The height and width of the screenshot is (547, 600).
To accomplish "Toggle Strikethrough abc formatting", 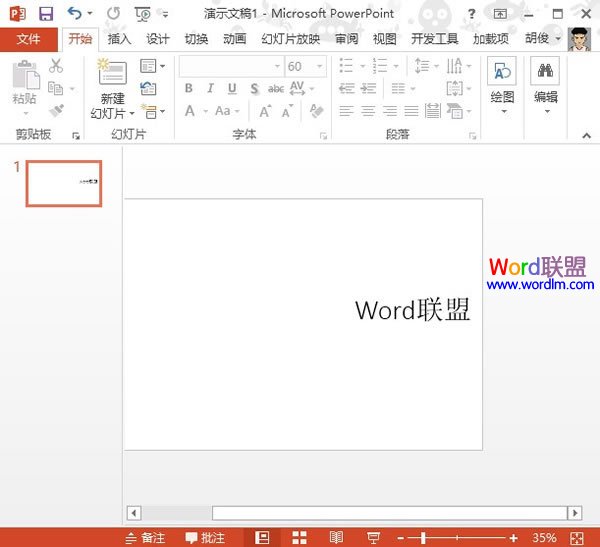I will tap(276, 89).
